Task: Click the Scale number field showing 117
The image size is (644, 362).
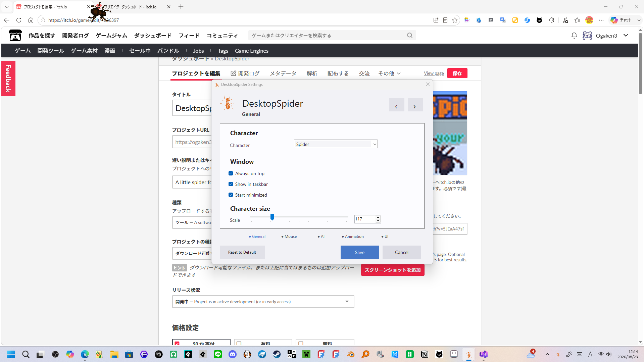Action: tap(365, 219)
